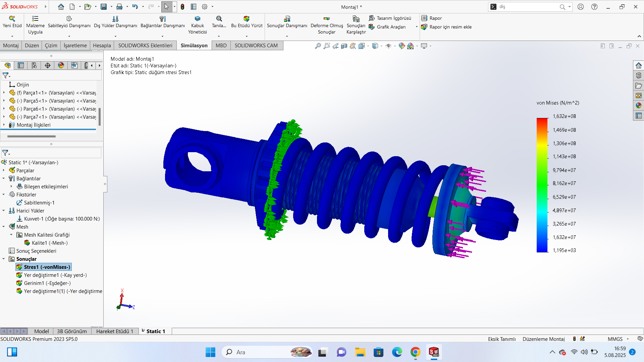The height and width of the screenshot is (362, 644).
Task: Open Kabuk Yöneticisi tool
Action: click(x=197, y=19)
